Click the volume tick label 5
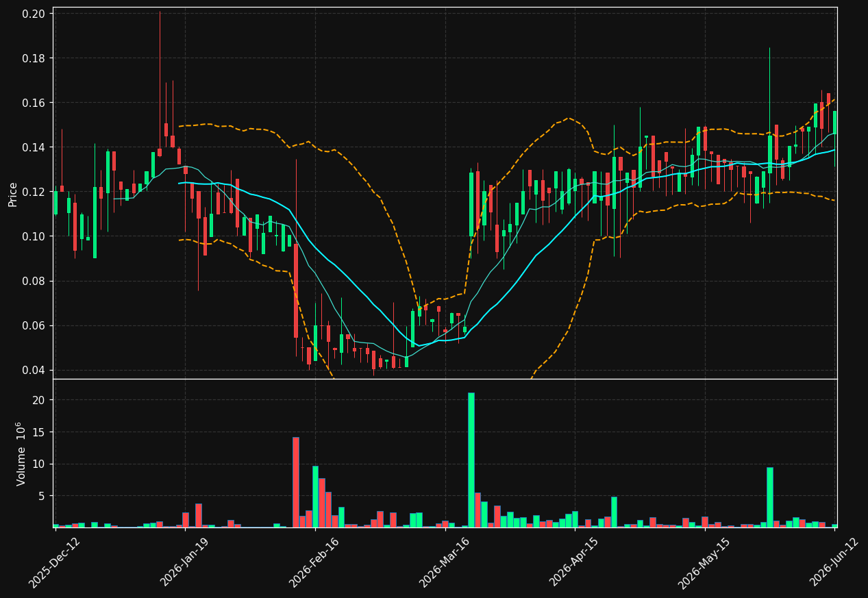 pos(42,495)
